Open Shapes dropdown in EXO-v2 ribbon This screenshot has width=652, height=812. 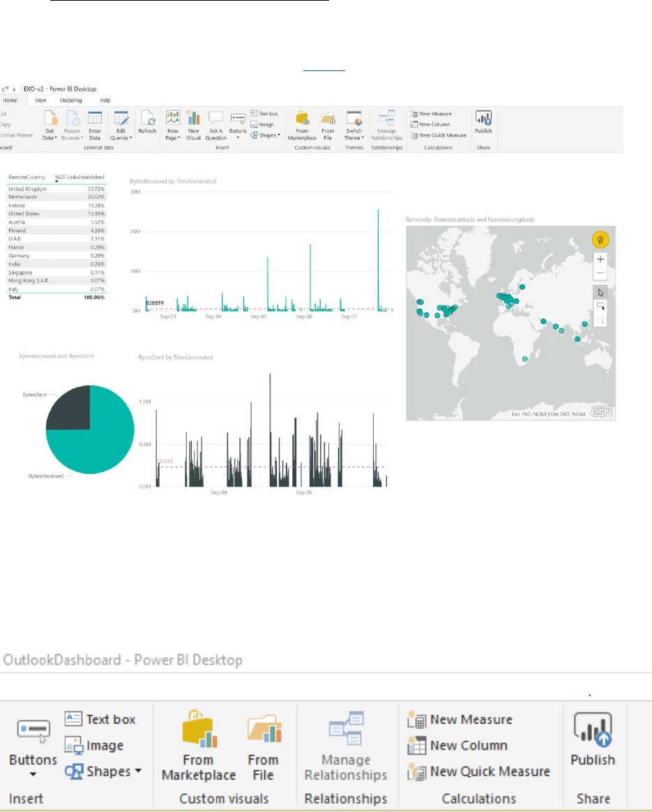pos(265,135)
